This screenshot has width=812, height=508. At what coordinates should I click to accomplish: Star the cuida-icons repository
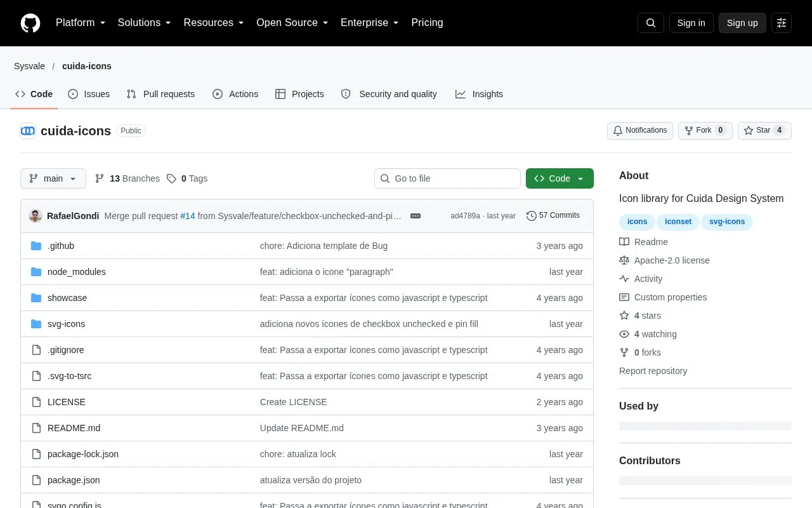point(764,131)
